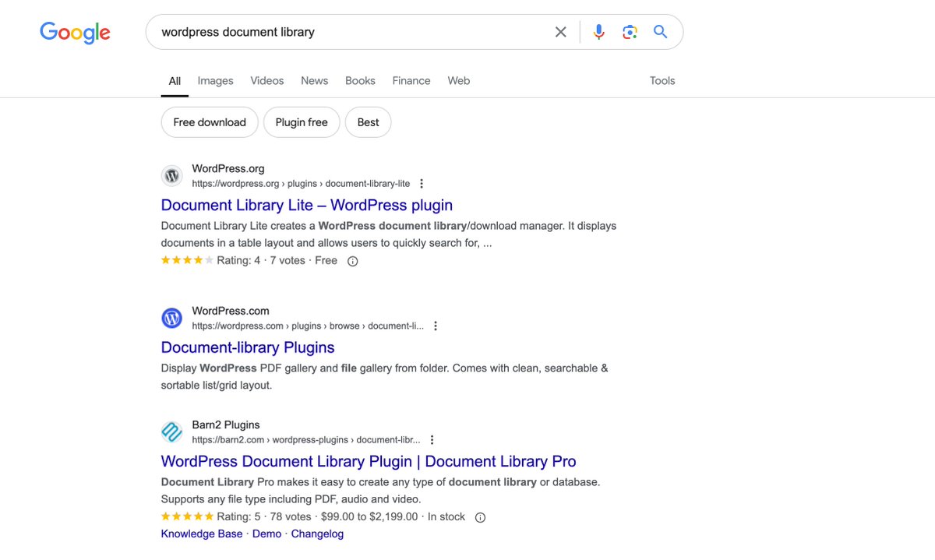Open the Document-library Plugins result
Screen dimensions: 935x560
248,347
